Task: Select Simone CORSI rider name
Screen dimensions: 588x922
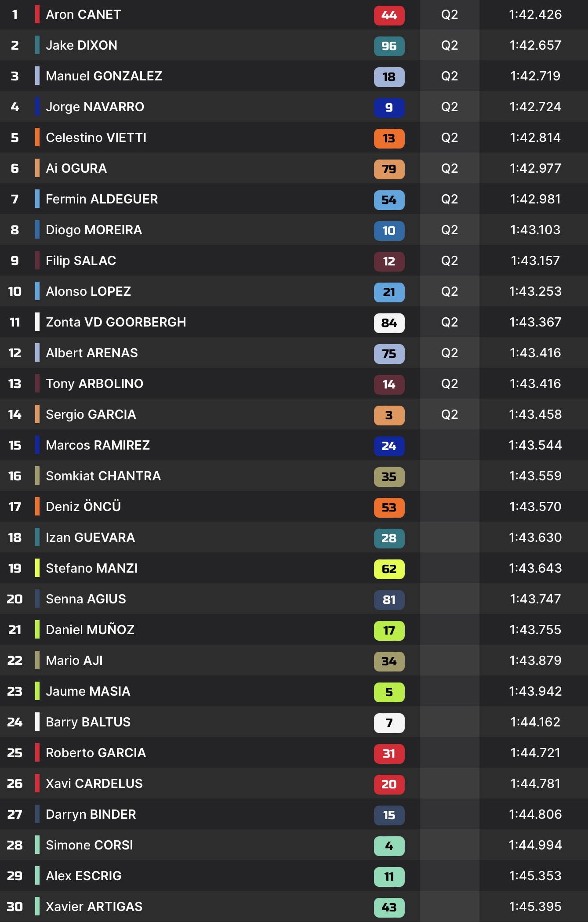Action: pos(89,845)
